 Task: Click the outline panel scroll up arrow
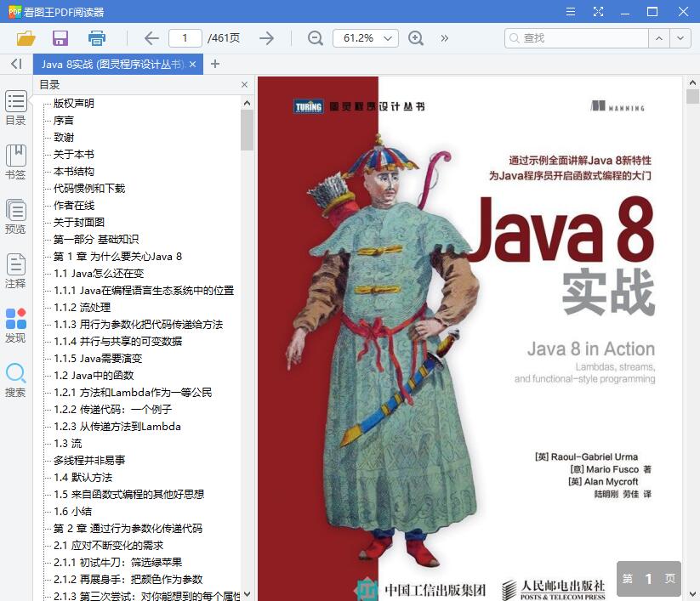[x=247, y=103]
